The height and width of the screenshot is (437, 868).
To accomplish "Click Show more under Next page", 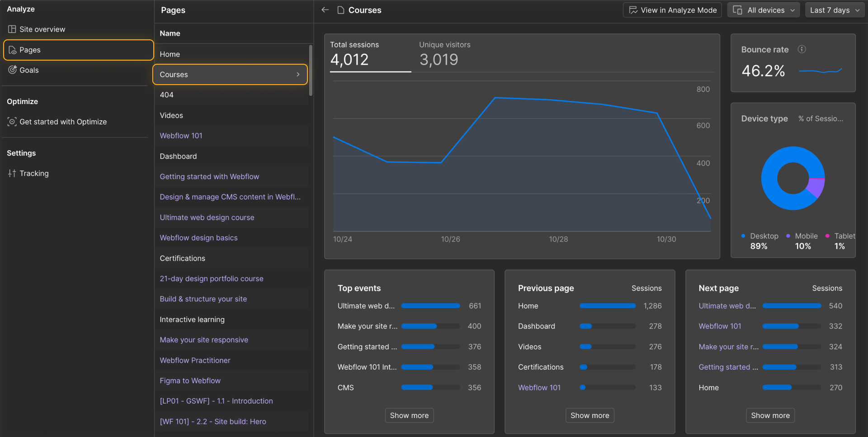I will tap(770, 415).
